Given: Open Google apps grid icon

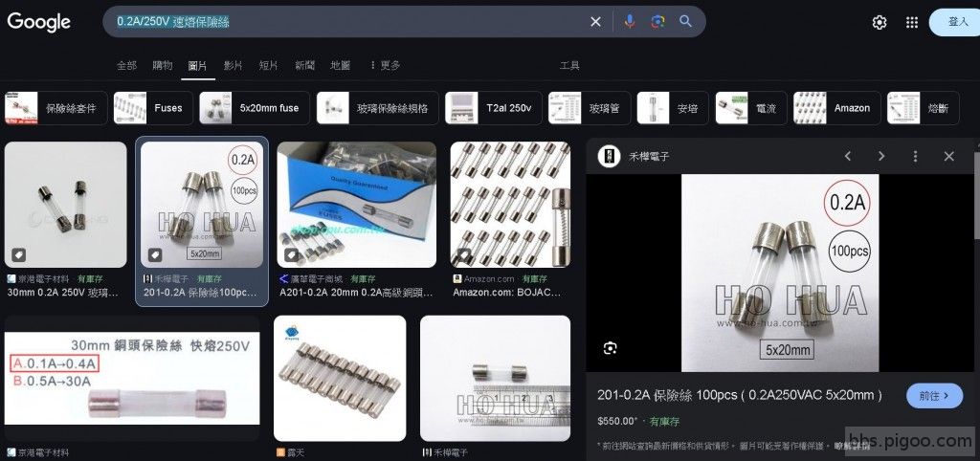Looking at the screenshot, I should click(x=912, y=23).
